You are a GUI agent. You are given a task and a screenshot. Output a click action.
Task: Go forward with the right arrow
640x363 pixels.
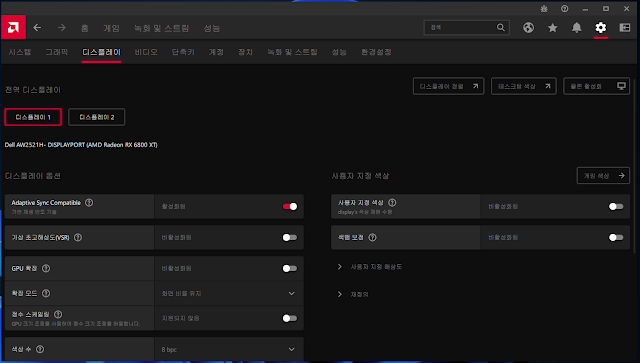pyautogui.click(x=62, y=27)
